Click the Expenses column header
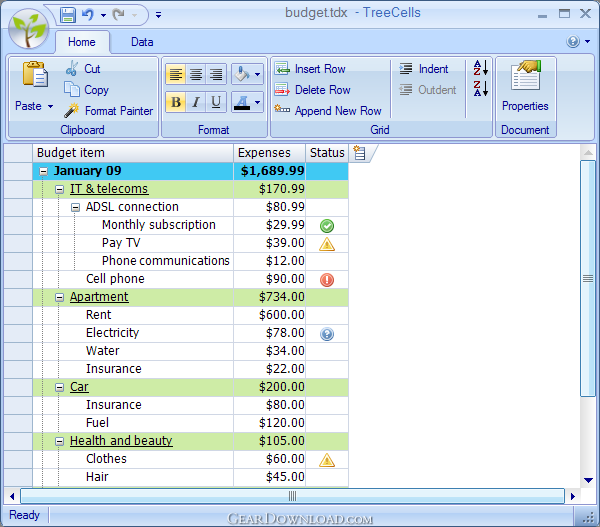 point(269,153)
